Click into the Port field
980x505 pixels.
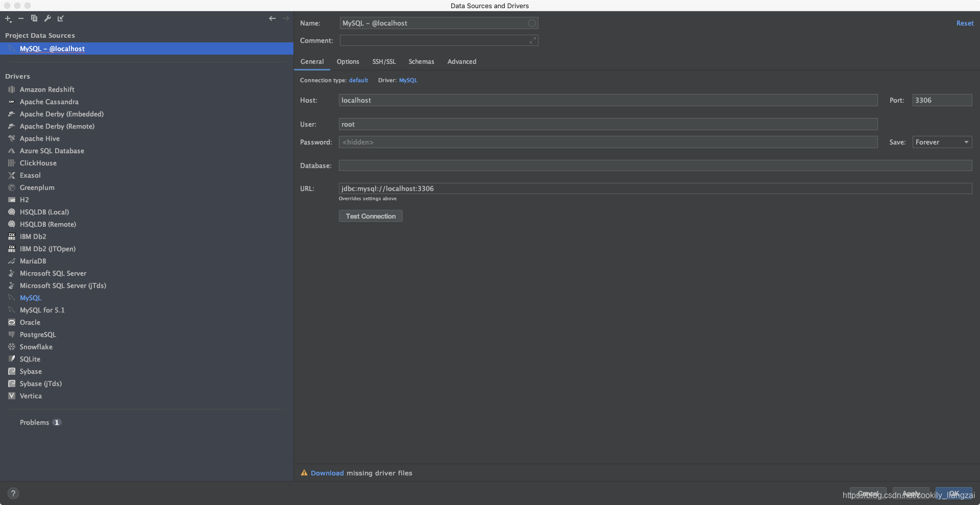942,100
